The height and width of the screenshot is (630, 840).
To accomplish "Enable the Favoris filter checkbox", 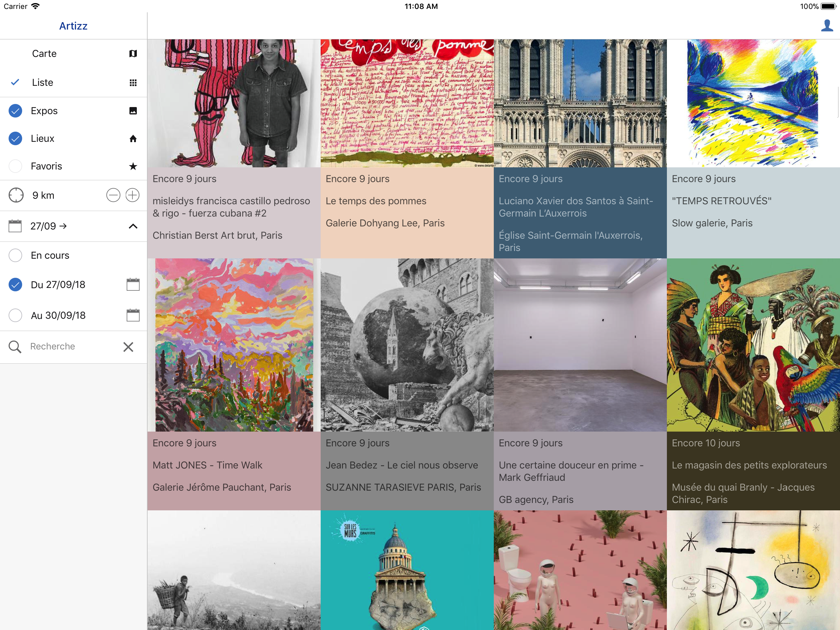I will pos(16,166).
